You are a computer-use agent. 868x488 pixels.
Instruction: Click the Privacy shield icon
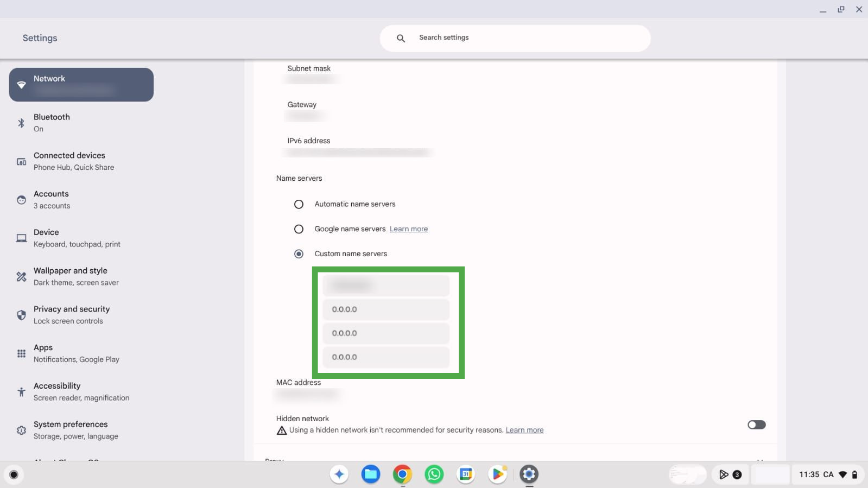pyautogui.click(x=21, y=315)
